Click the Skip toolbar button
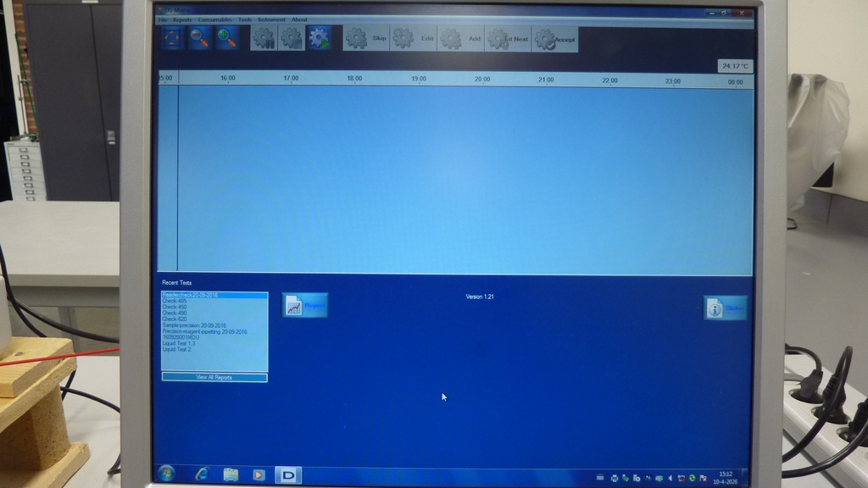 [x=366, y=38]
